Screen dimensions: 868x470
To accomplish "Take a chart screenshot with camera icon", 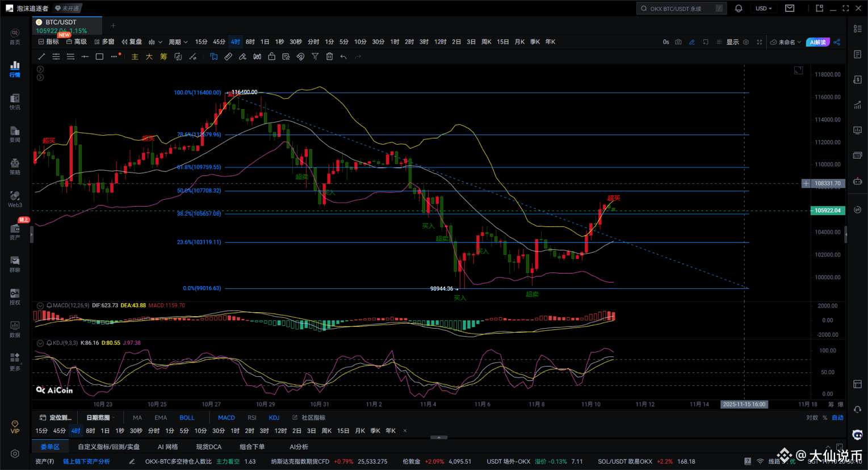I will [x=678, y=42].
